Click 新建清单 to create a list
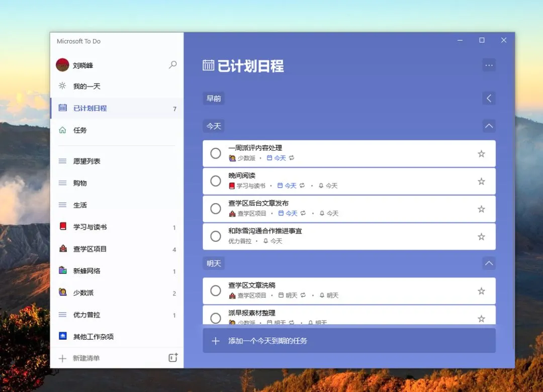This screenshot has width=543, height=392. click(x=86, y=358)
